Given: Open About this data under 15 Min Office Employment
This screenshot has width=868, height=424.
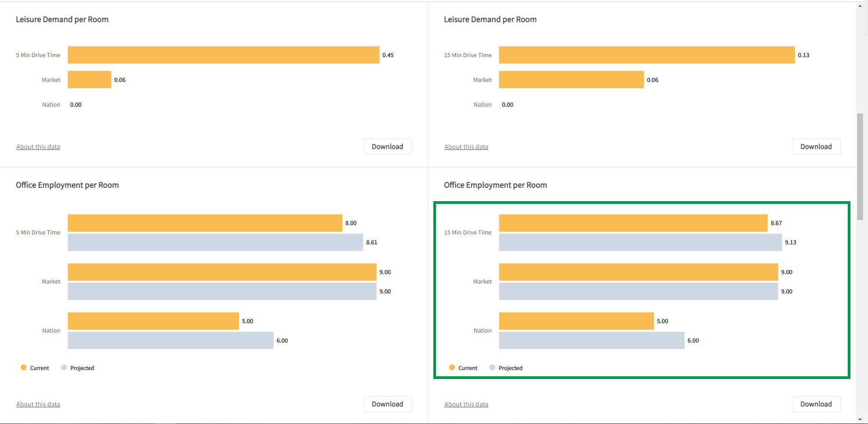Looking at the screenshot, I should point(466,404).
